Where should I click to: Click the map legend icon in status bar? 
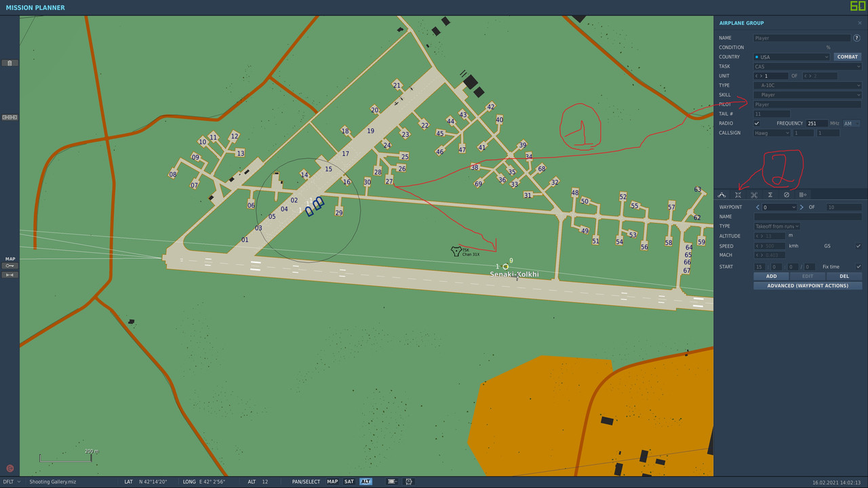pos(392,482)
